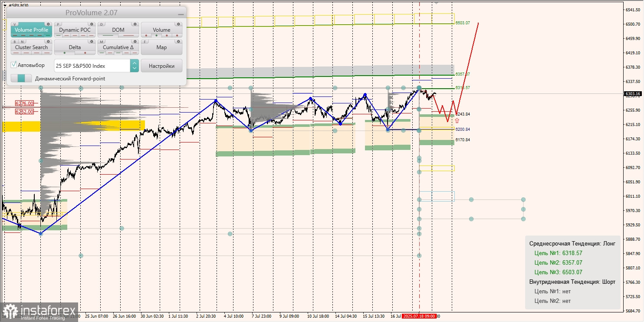Click the triangle beside #SPX,M30 title

pyautogui.click(x=5, y=5)
